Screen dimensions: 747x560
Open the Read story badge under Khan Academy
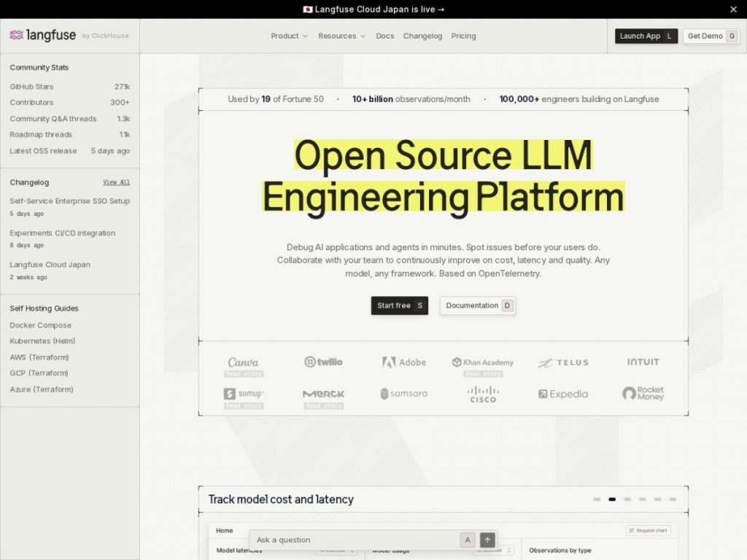pos(483,374)
